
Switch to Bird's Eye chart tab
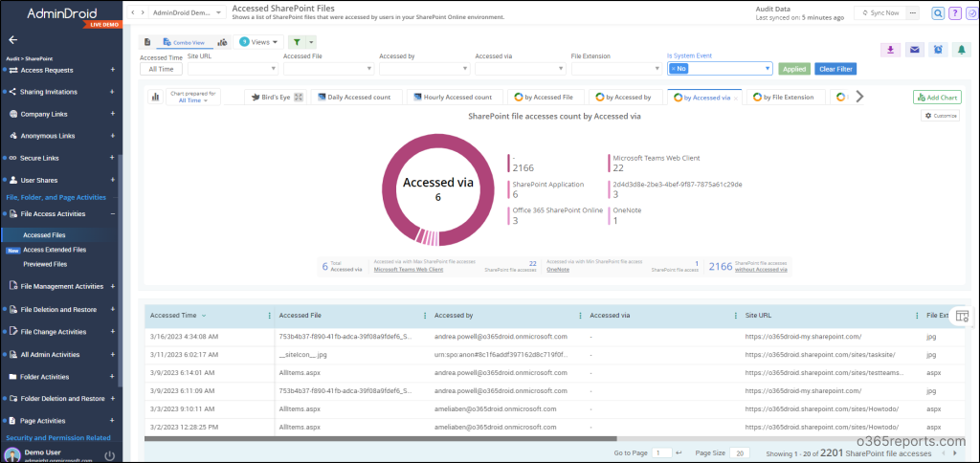pyautogui.click(x=277, y=97)
